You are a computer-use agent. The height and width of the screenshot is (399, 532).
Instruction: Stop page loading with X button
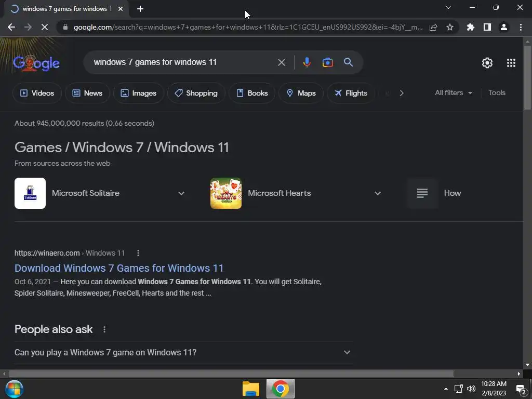(x=45, y=27)
